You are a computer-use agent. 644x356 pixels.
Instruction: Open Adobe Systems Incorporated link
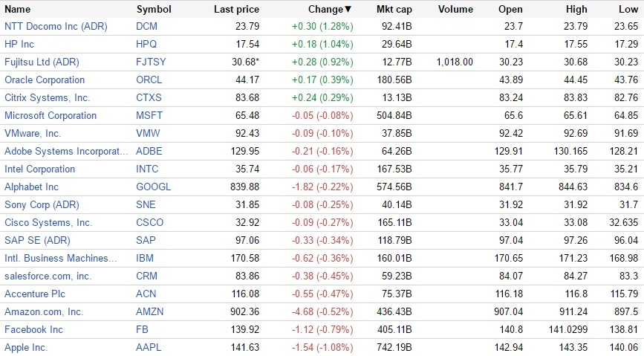(66, 152)
